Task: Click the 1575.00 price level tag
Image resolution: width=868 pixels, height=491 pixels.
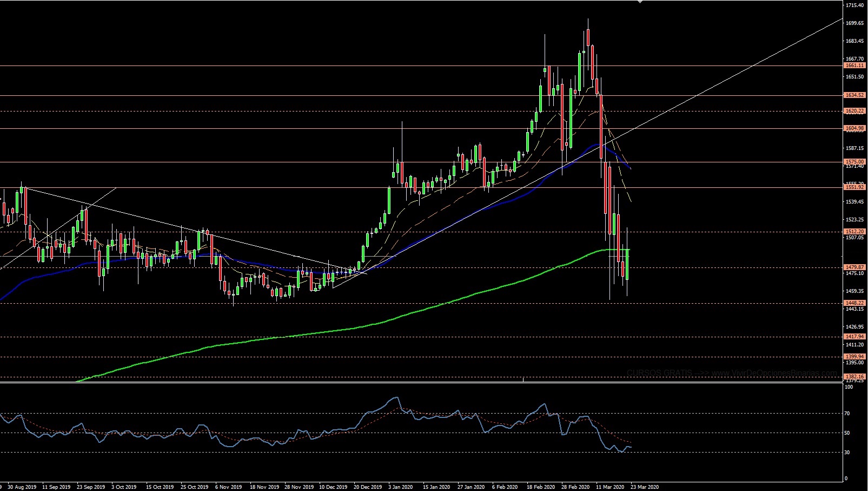Action: [854, 162]
